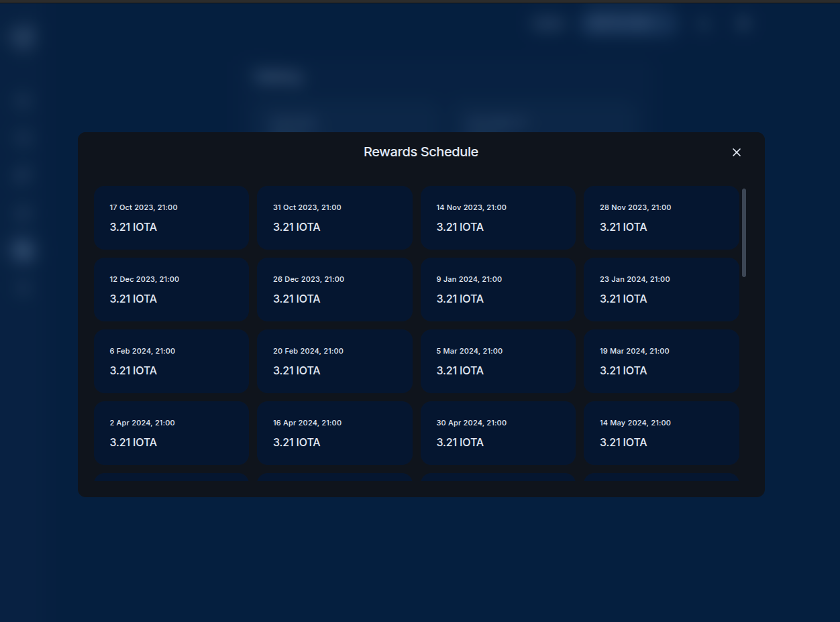Close the Rewards Schedule dialog
Image resolution: width=840 pixels, height=622 pixels.
(736, 152)
